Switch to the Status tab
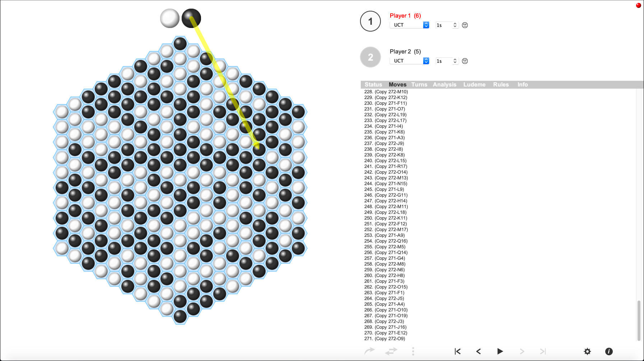The width and height of the screenshot is (644, 361). coord(373,85)
